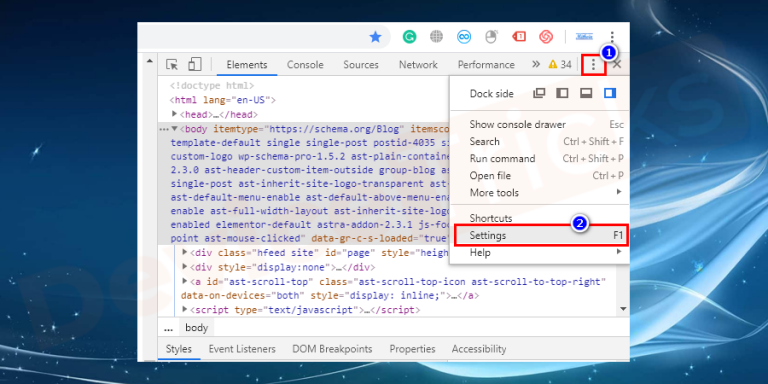Expand the head element node

click(x=174, y=114)
